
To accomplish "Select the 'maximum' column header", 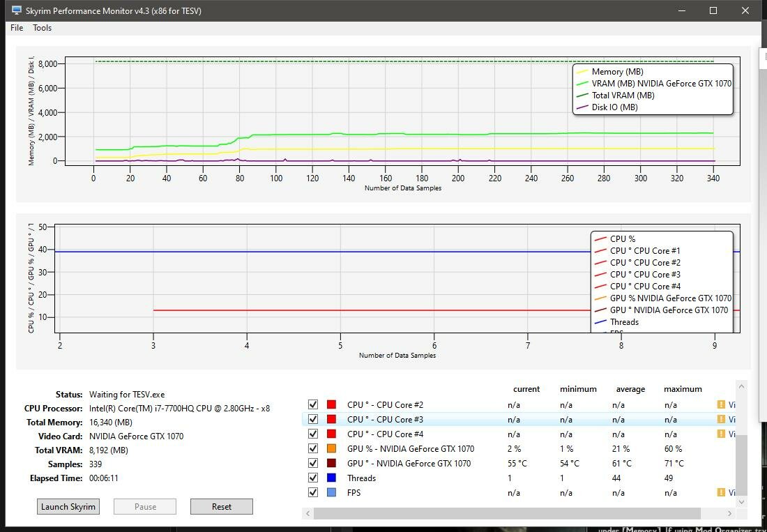I will point(683,389).
